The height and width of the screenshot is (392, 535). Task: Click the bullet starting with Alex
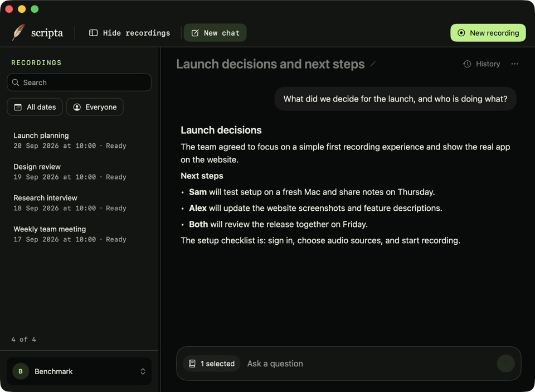[x=315, y=208]
